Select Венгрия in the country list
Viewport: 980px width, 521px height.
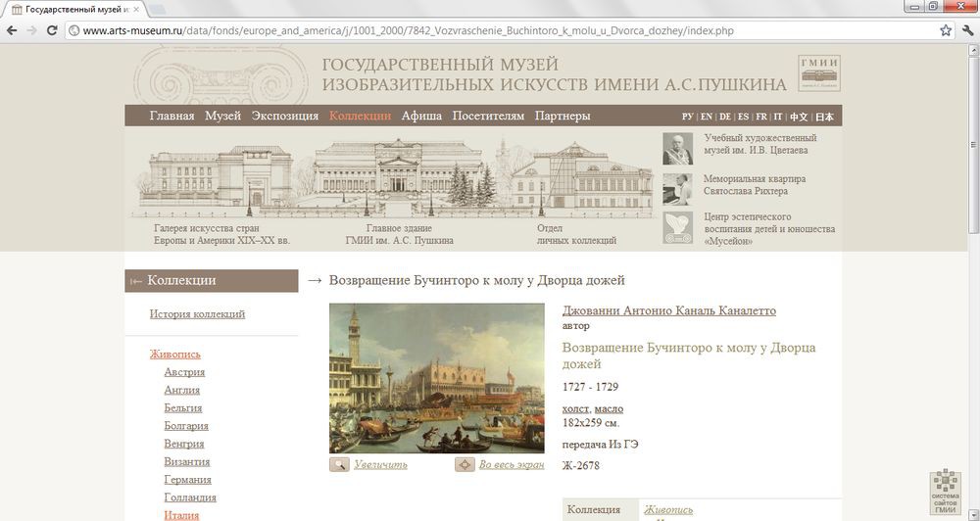184,445
